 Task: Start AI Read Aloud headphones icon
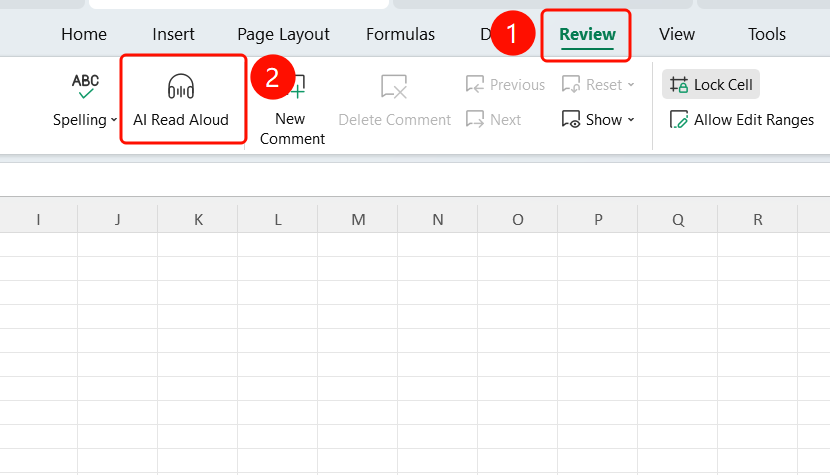pos(181,87)
